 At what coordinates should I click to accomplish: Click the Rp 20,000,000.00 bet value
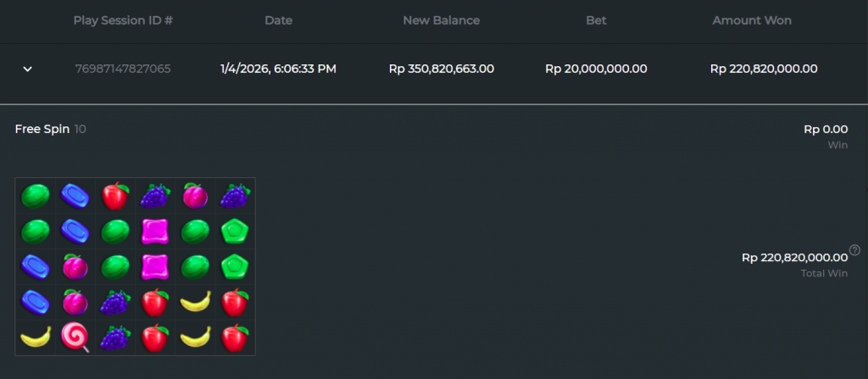[x=596, y=69]
